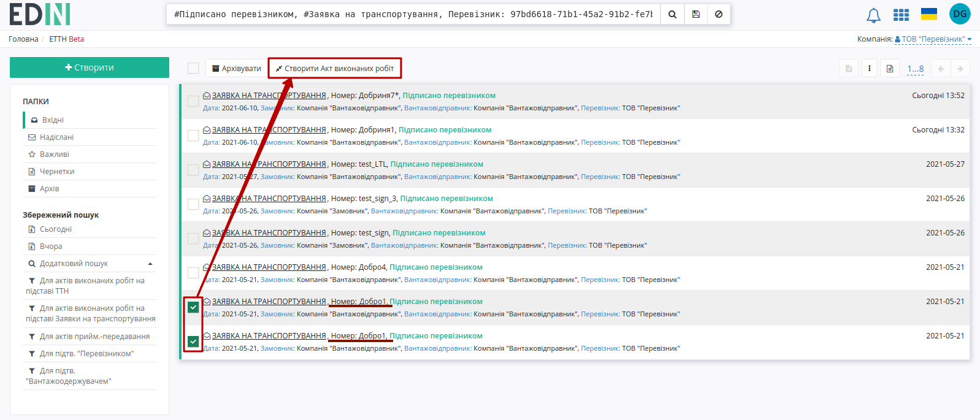Open the Вхідні folder
Screen dimensions: 980x420
point(90,120)
